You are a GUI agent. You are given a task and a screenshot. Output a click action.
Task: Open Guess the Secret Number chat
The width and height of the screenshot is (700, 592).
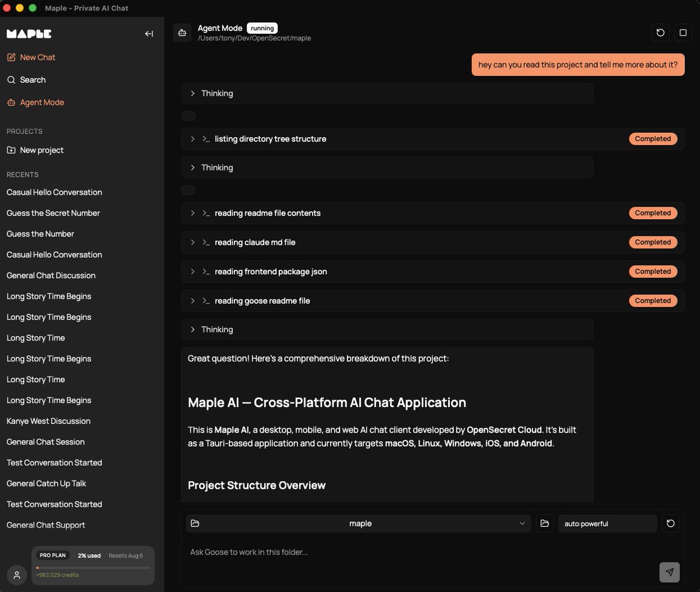[x=53, y=213]
